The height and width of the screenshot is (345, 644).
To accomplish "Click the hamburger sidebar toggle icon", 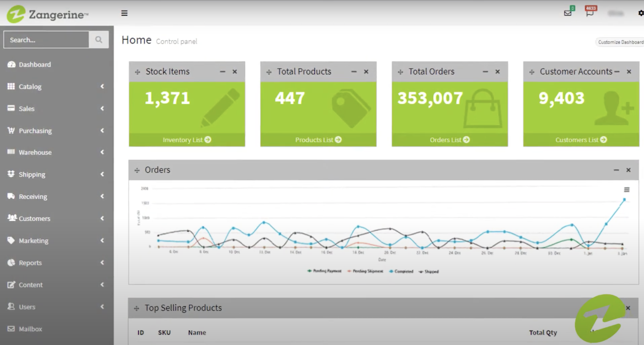I will point(124,13).
